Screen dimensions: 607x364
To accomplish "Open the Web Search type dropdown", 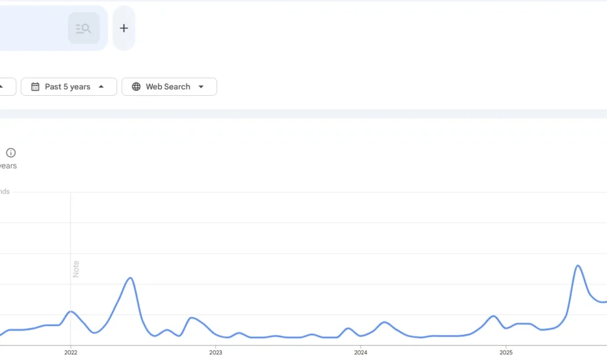I will (201, 87).
